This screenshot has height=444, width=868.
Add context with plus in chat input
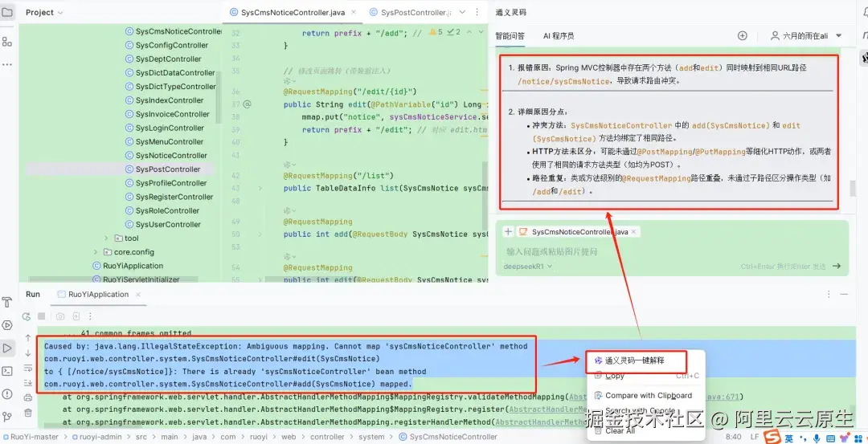[x=508, y=232]
